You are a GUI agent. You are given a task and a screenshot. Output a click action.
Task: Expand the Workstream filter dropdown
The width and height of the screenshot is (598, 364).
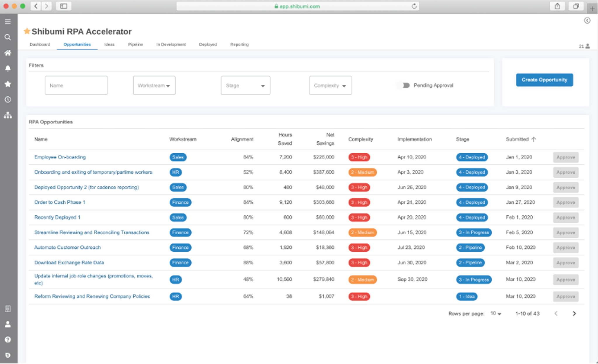154,85
